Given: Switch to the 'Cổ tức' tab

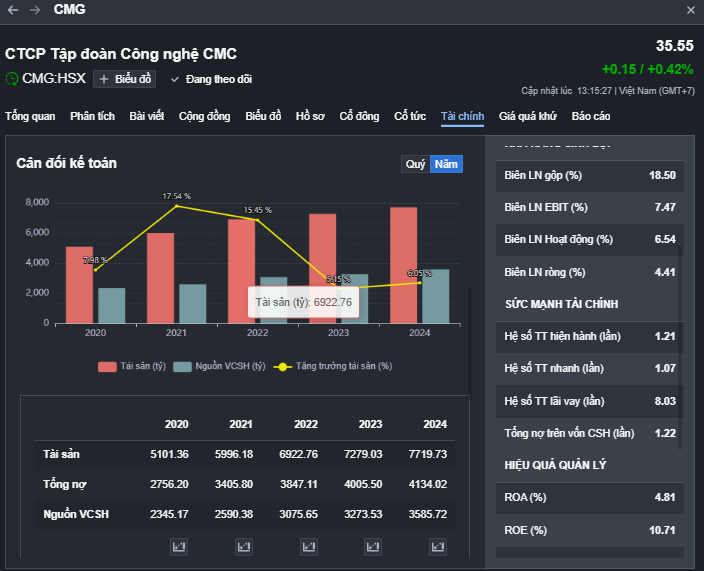Looking at the screenshot, I should click(x=410, y=116).
